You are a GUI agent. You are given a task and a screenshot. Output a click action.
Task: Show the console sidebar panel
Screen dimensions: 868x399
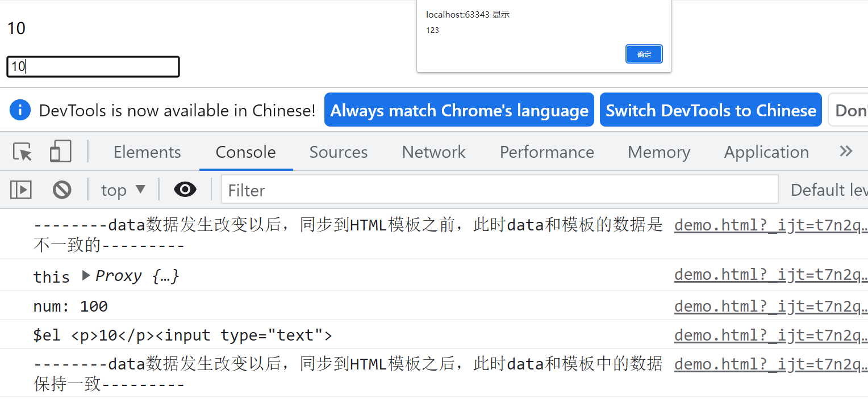[20, 190]
